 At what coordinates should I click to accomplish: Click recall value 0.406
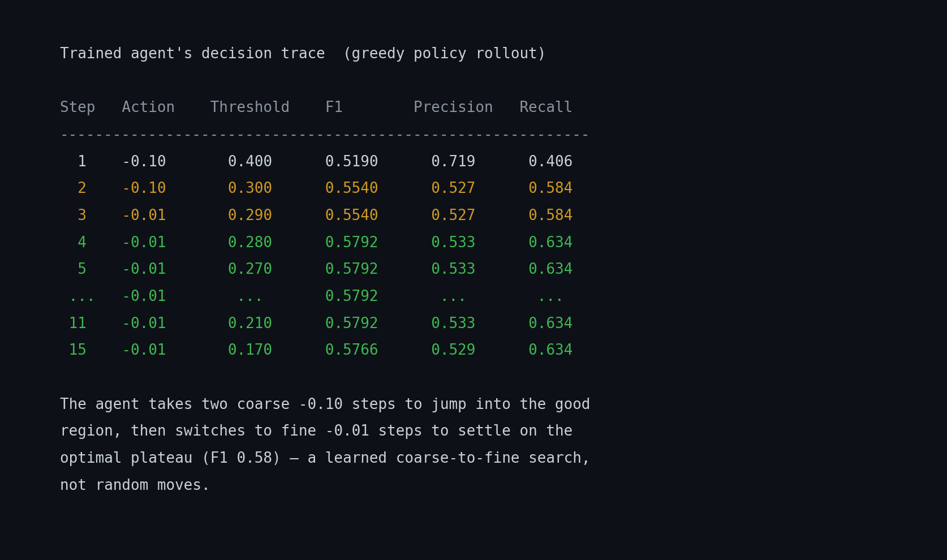pyautogui.click(x=550, y=162)
